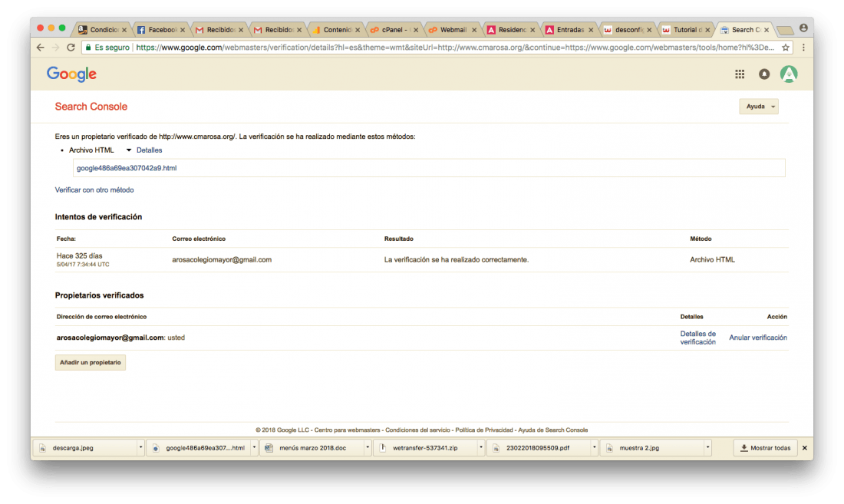Click the address bar URL
The height and width of the screenshot is (504, 844).
[x=455, y=48]
